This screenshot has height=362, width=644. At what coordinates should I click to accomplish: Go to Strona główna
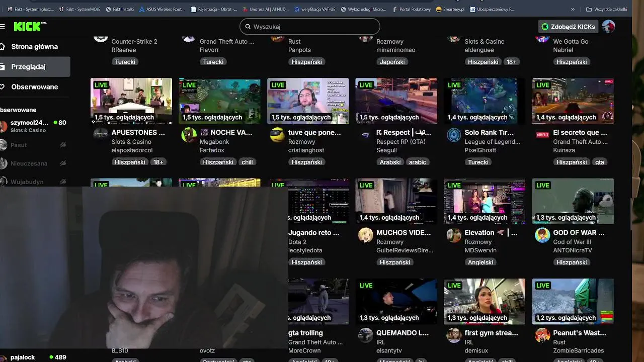34,47
